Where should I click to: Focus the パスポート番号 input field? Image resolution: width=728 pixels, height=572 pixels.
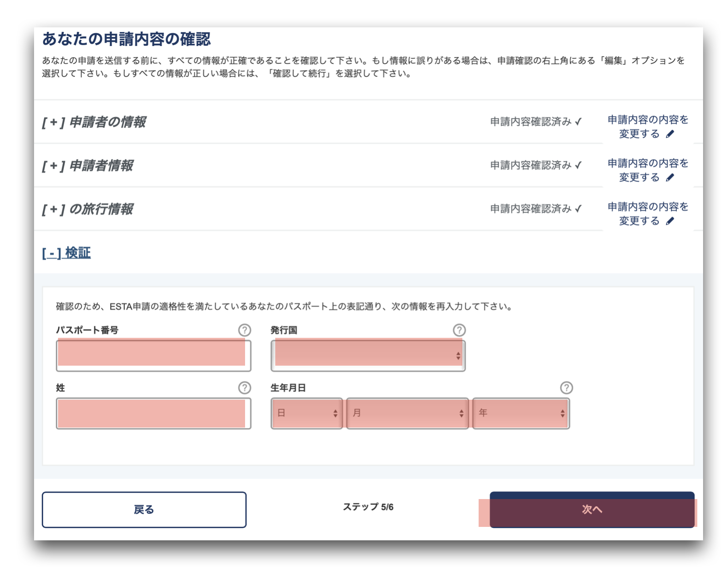(x=153, y=356)
